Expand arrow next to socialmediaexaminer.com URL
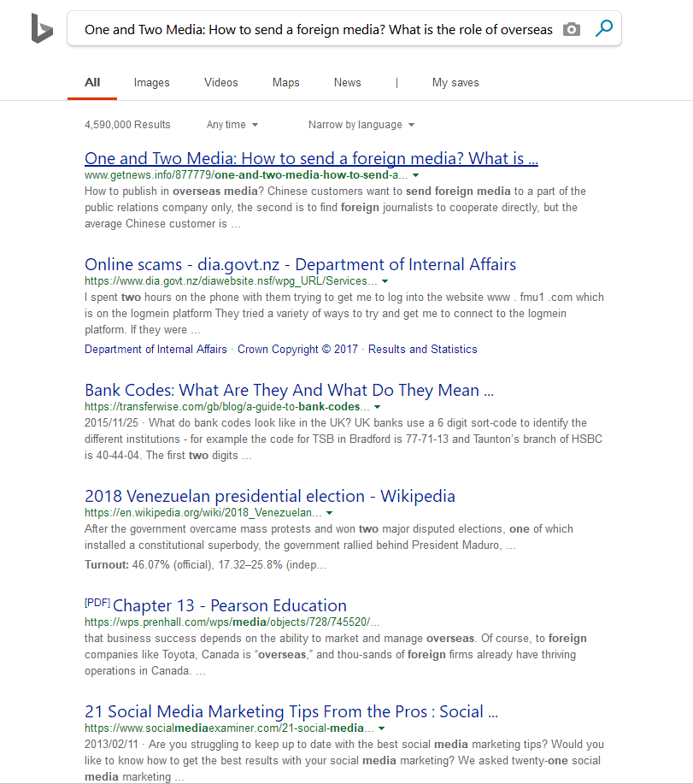 (381, 728)
